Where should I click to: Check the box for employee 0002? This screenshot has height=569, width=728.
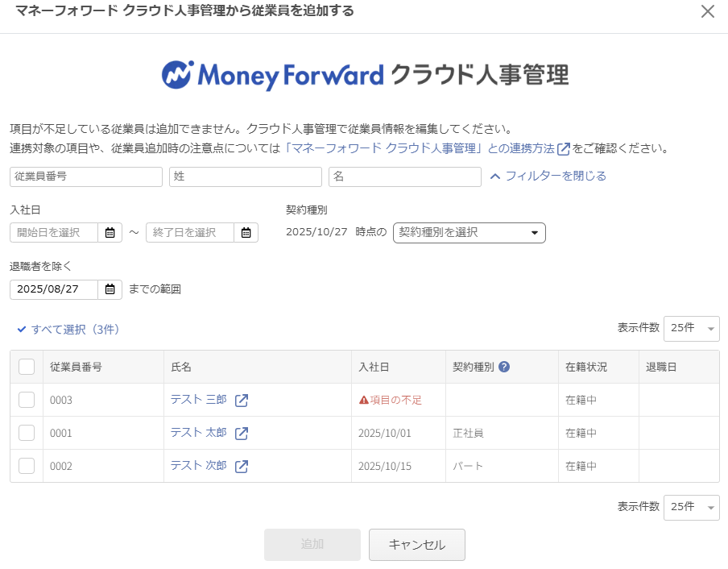[x=27, y=467]
